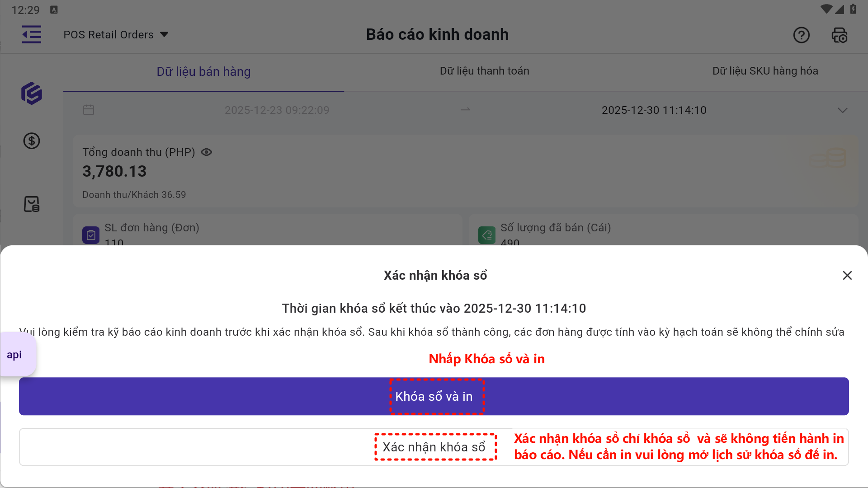Collapse the sidebar menu icon
The image size is (868, 488).
[x=32, y=35]
